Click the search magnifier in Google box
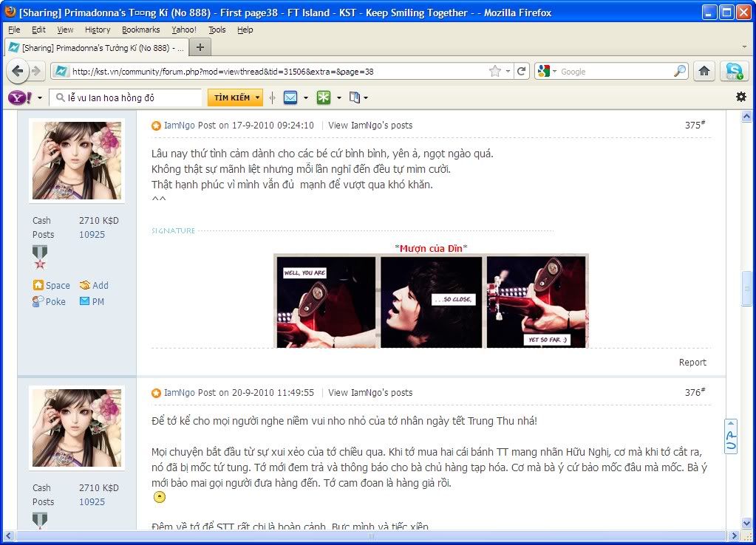Screen dimensions: 756x545 coord(680,72)
